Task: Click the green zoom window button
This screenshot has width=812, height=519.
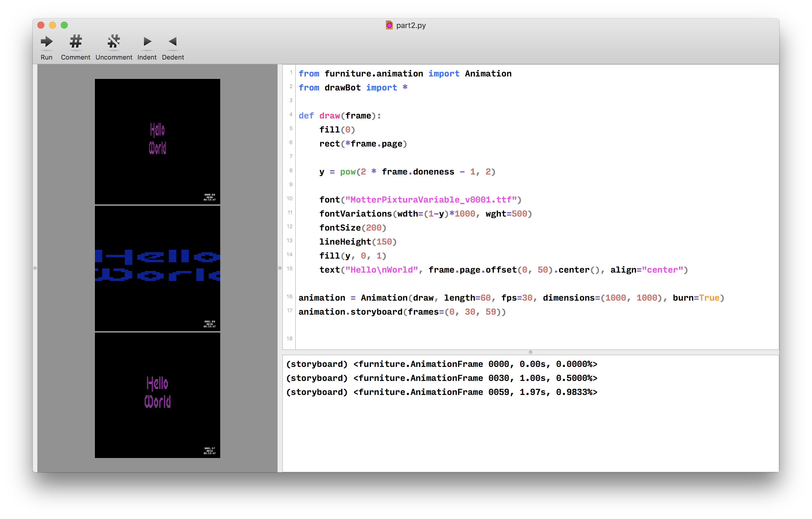Action: click(64, 25)
